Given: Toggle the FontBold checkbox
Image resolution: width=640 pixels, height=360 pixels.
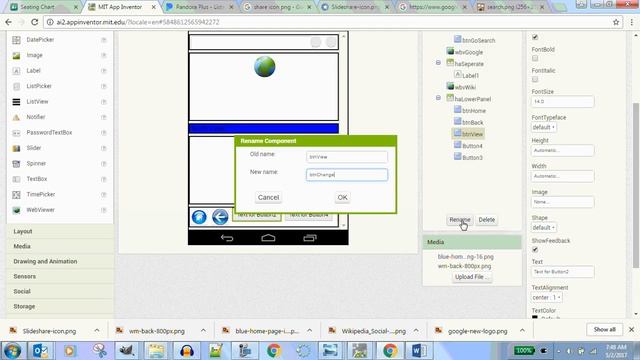Looking at the screenshot, I should pos(535,58).
